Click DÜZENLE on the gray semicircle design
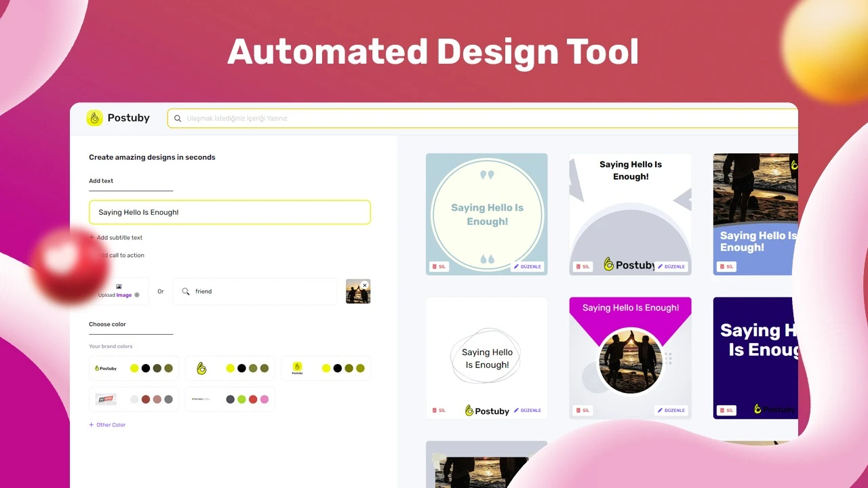The image size is (868, 488). pyautogui.click(x=671, y=266)
